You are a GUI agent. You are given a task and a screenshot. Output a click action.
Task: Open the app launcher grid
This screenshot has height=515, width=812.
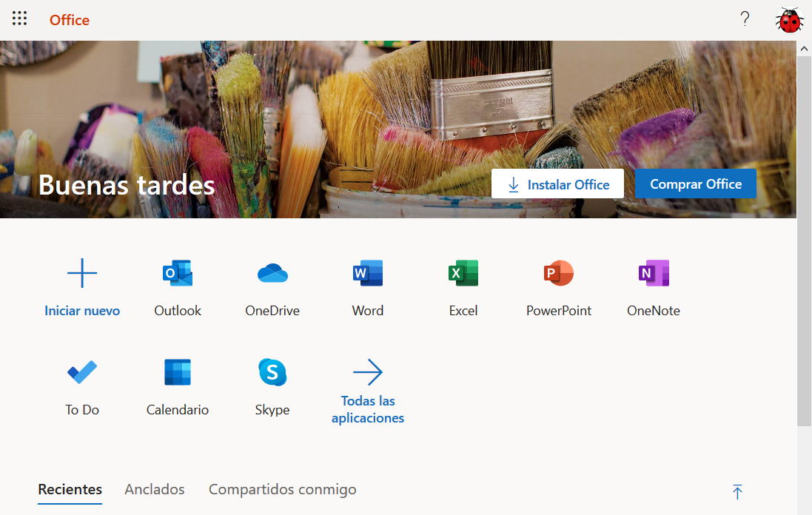click(19, 18)
